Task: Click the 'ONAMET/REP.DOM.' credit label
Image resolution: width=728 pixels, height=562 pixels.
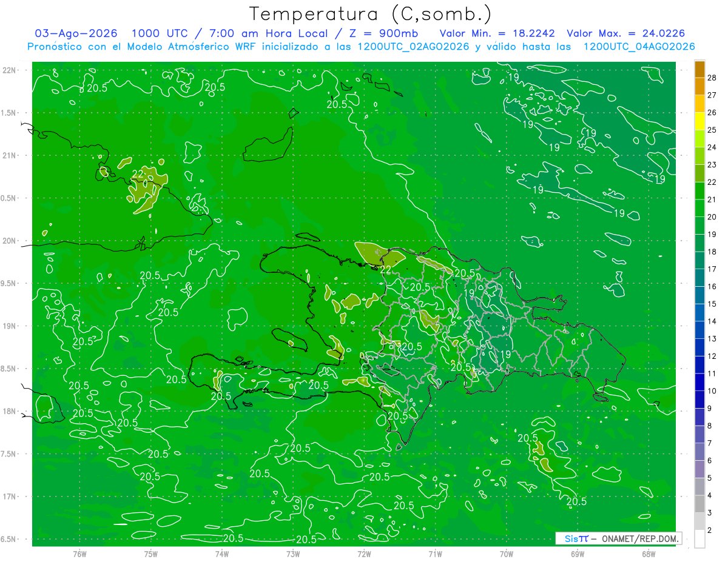Action: (x=639, y=538)
